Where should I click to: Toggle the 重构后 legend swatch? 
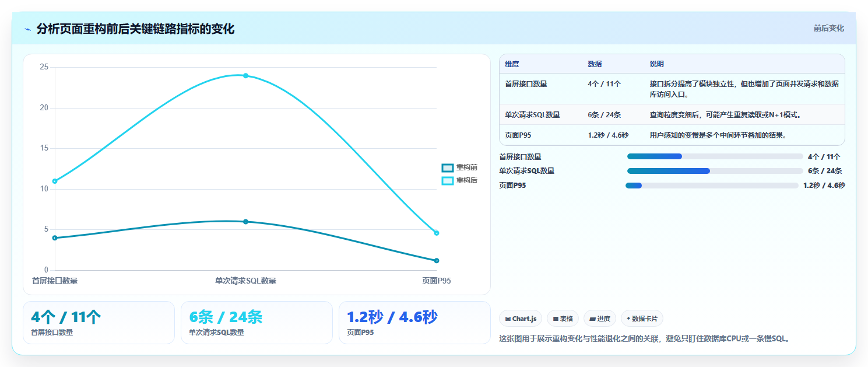447,180
